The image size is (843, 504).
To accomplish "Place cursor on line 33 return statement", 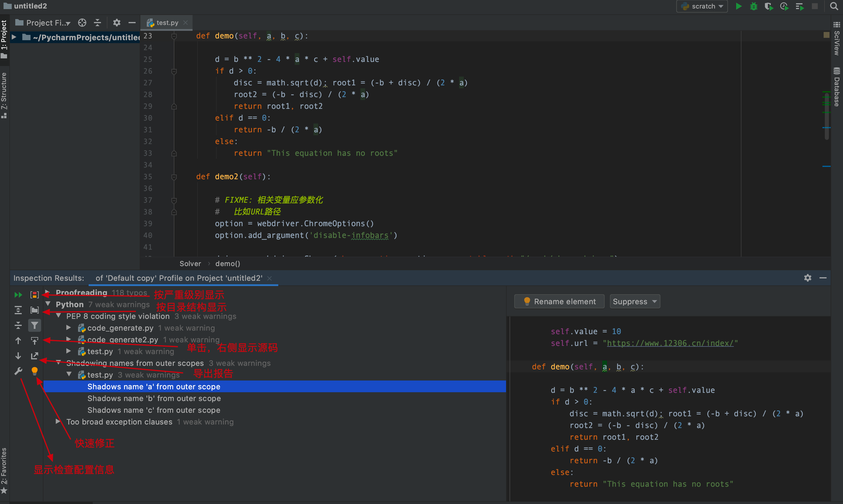I will (316, 153).
